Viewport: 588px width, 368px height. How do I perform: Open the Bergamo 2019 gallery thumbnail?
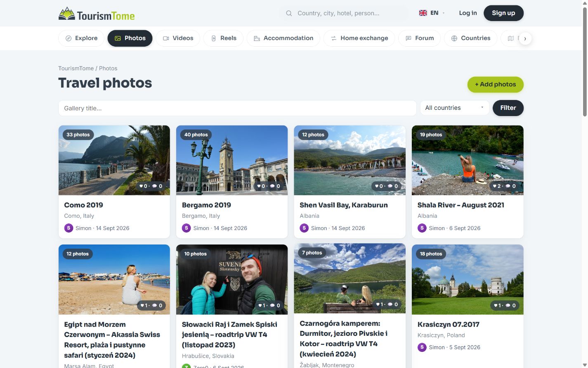(x=232, y=160)
